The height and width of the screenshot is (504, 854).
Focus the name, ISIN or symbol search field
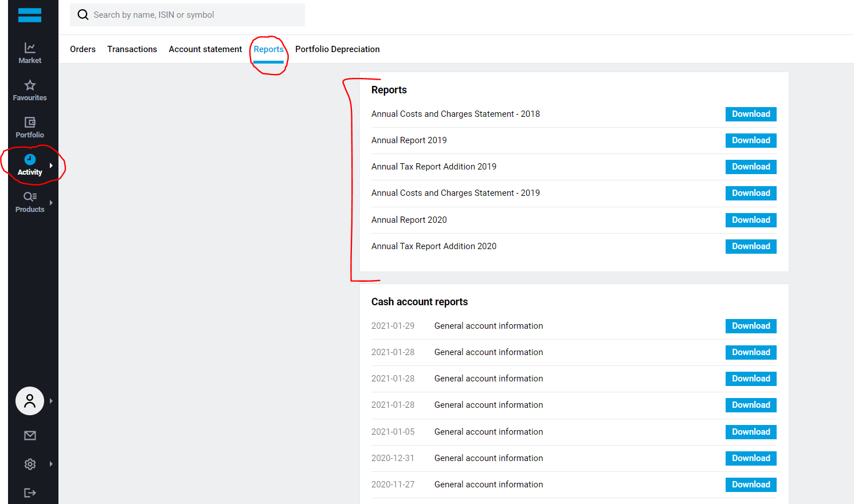pos(187,15)
